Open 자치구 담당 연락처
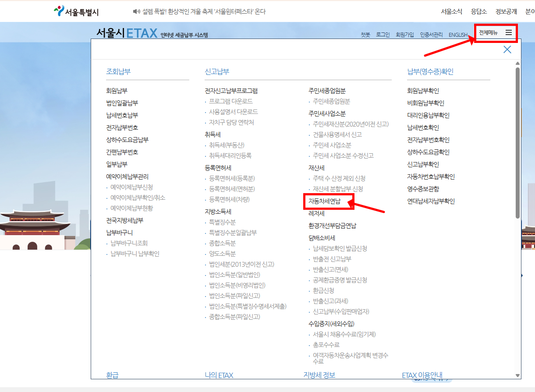The width and height of the screenshot is (535, 392). 231,122
